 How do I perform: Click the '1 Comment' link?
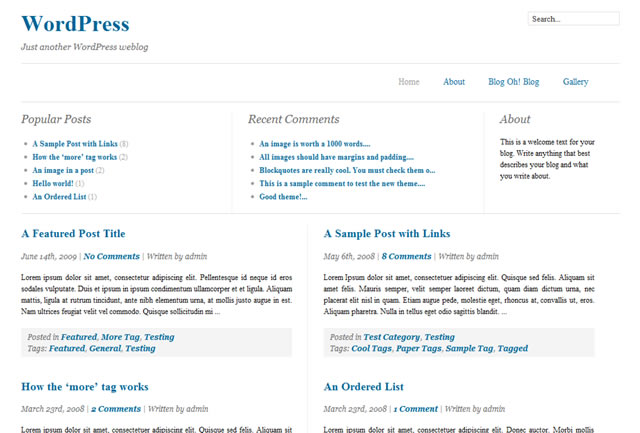[x=416, y=409]
